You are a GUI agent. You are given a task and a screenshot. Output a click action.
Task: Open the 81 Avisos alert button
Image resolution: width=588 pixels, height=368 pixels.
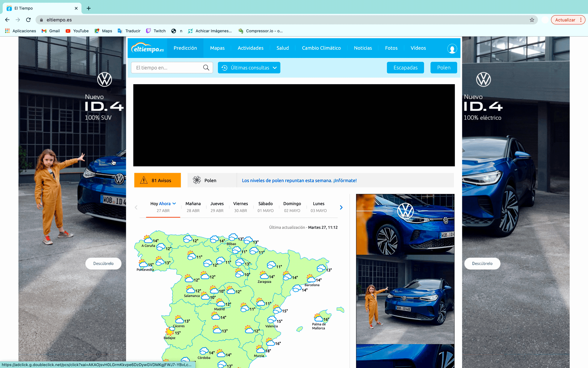[x=158, y=180]
